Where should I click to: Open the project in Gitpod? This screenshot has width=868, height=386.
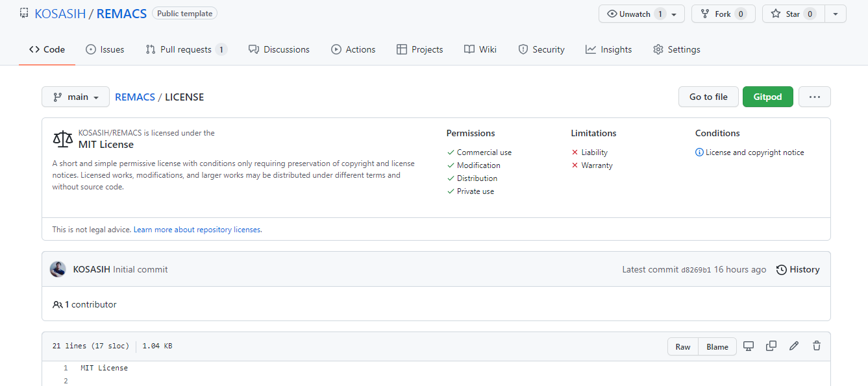click(767, 97)
